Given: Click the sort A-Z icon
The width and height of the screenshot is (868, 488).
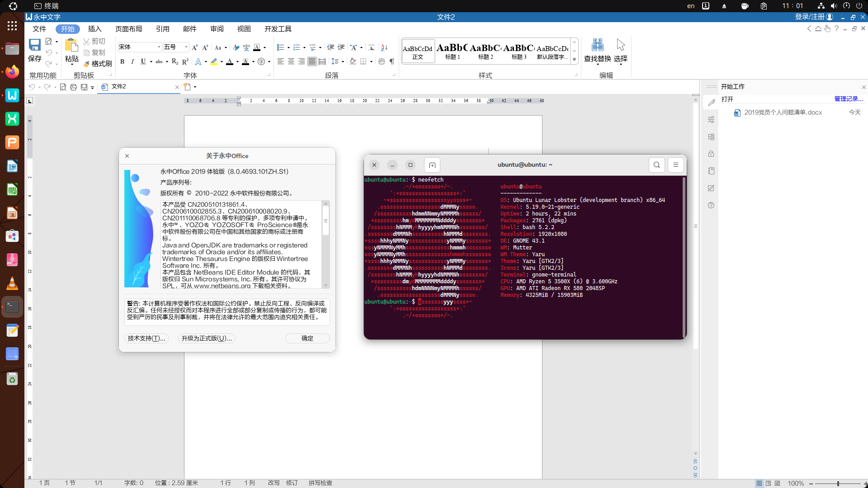Looking at the screenshot, I should pos(384,47).
